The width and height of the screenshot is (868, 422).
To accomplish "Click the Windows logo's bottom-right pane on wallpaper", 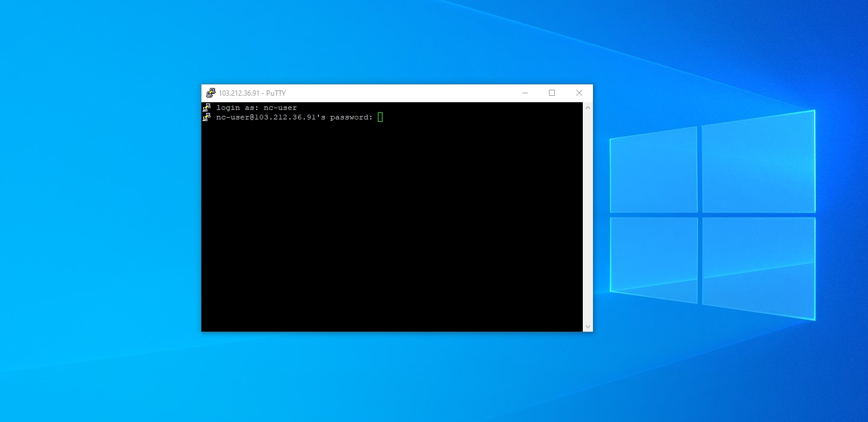I will click(x=758, y=264).
